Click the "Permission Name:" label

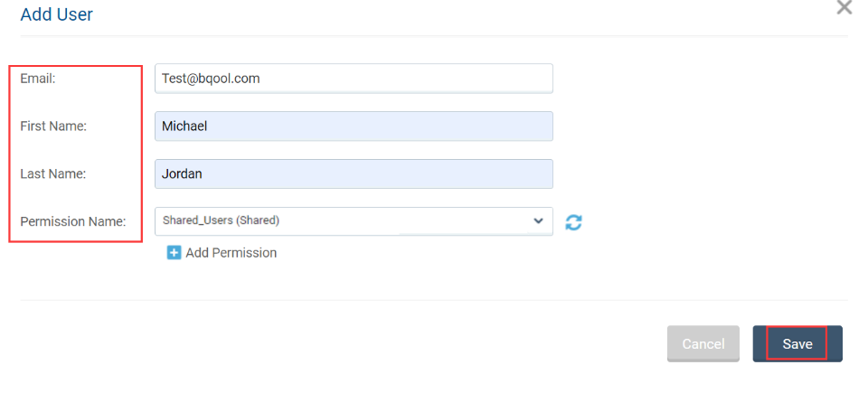(x=73, y=221)
